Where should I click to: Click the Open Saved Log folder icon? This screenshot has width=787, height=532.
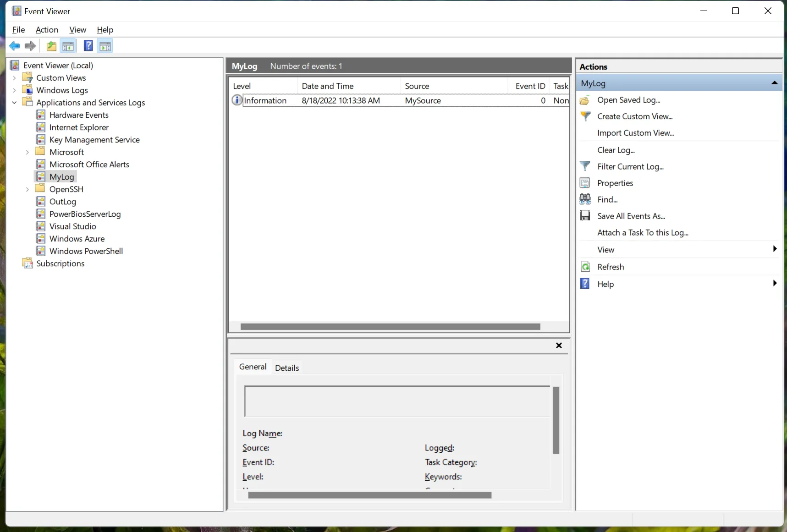pos(585,100)
